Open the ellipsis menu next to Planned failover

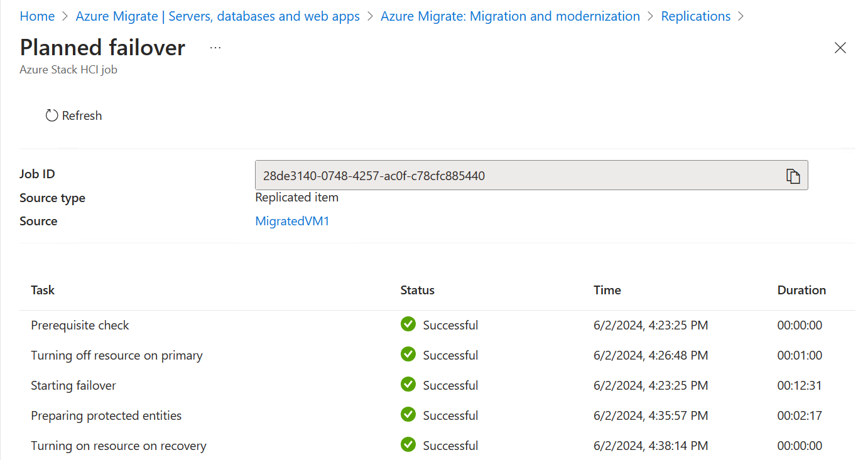[215, 46]
